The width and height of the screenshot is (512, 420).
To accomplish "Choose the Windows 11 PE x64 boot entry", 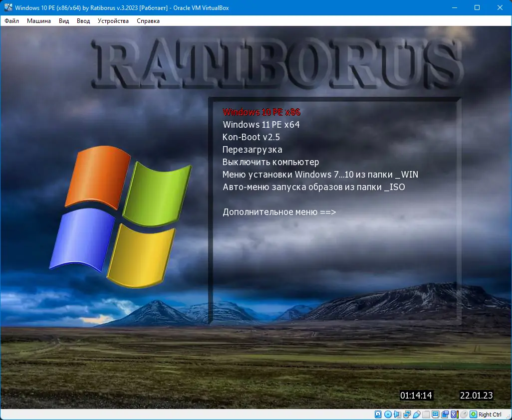I will 261,124.
